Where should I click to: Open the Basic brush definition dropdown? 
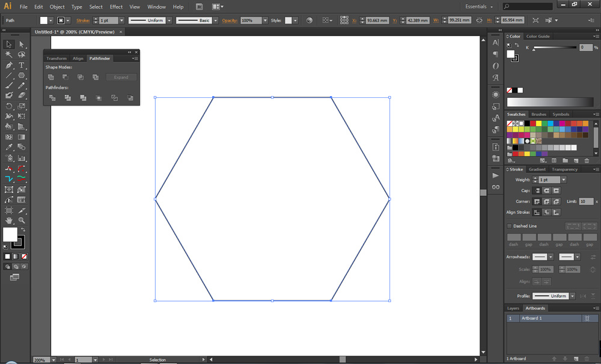(215, 20)
